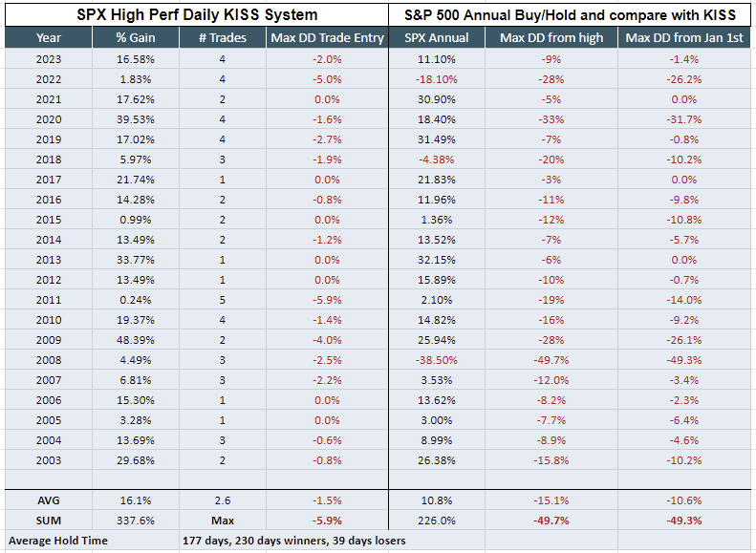Select the % Gain value '33.77%'

(x=136, y=260)
